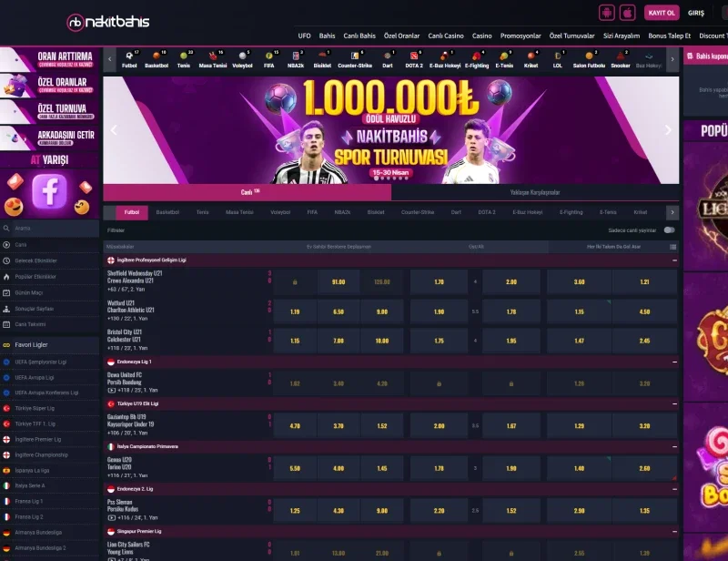Toggle the Sadece canlı yayınlar switch

(x=669, y=230)
